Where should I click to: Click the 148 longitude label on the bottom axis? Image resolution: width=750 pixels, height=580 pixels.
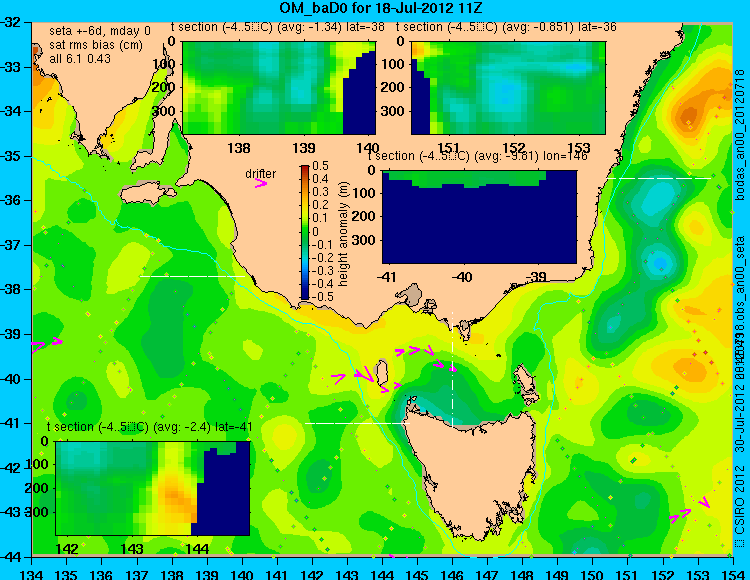click(x=522, y=574)
